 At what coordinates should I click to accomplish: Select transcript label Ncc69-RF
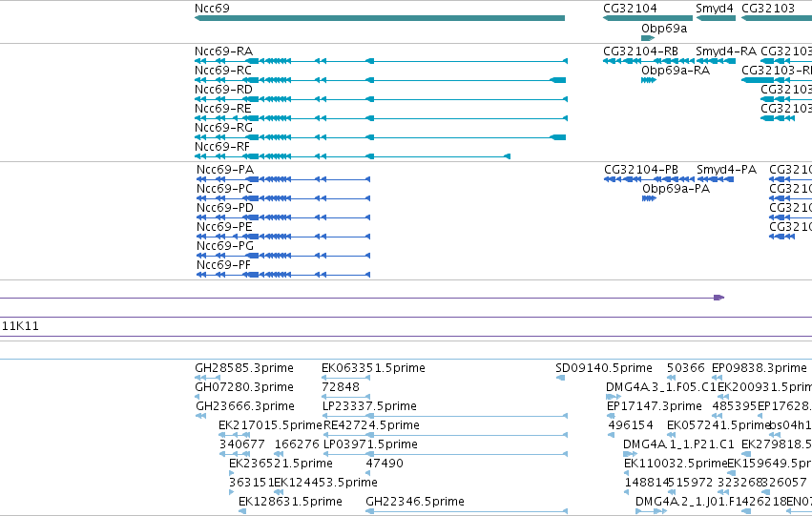(x=222, y=147)
